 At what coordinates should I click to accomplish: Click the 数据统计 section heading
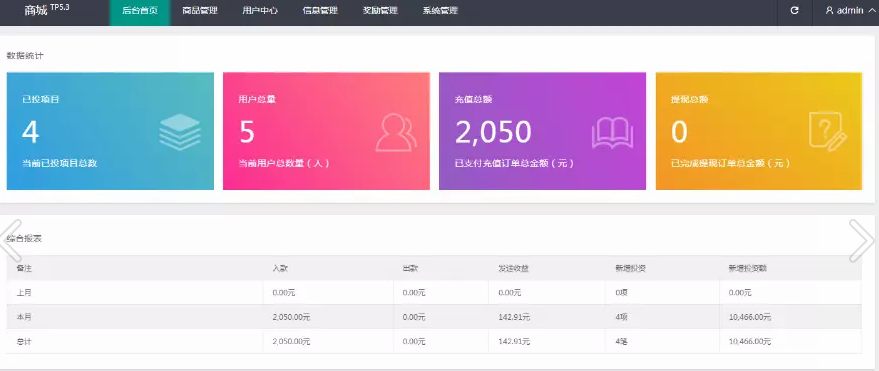(24, 56)
